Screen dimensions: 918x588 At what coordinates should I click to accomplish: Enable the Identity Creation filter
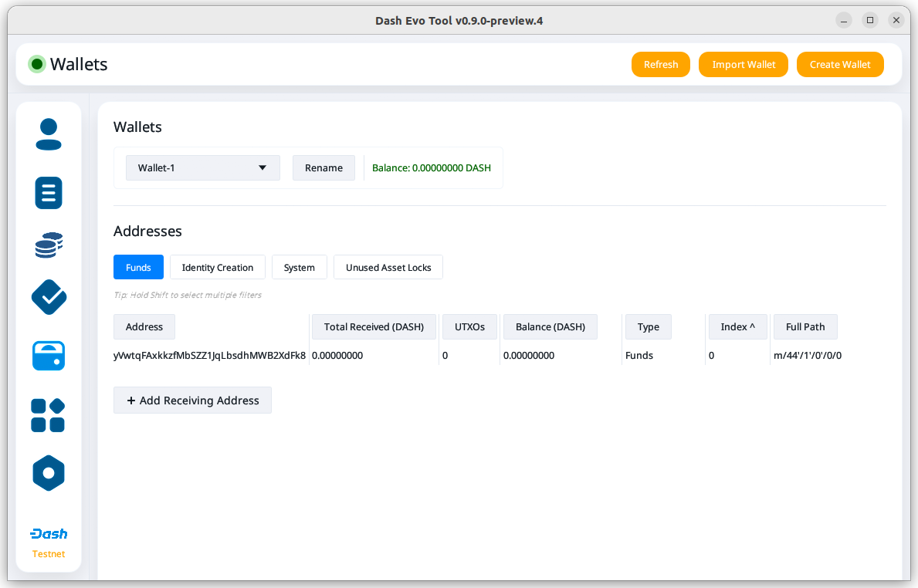click(218, 267)
